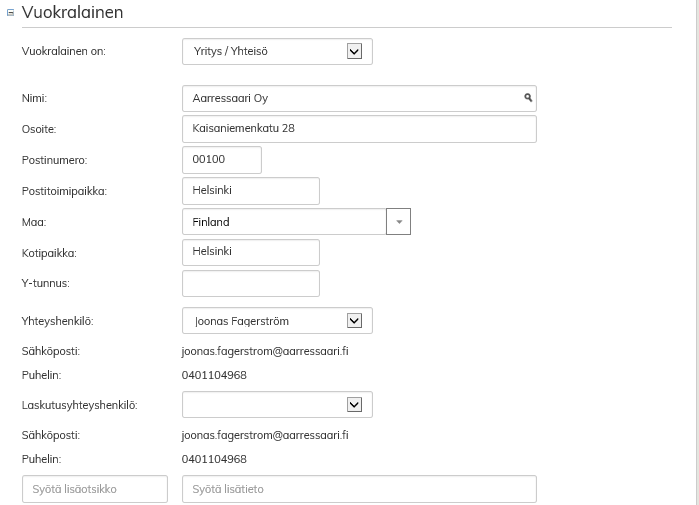Click the Vuokralainen section heading
The height and width of the screenshot is (505, 699).
point(72,13)
